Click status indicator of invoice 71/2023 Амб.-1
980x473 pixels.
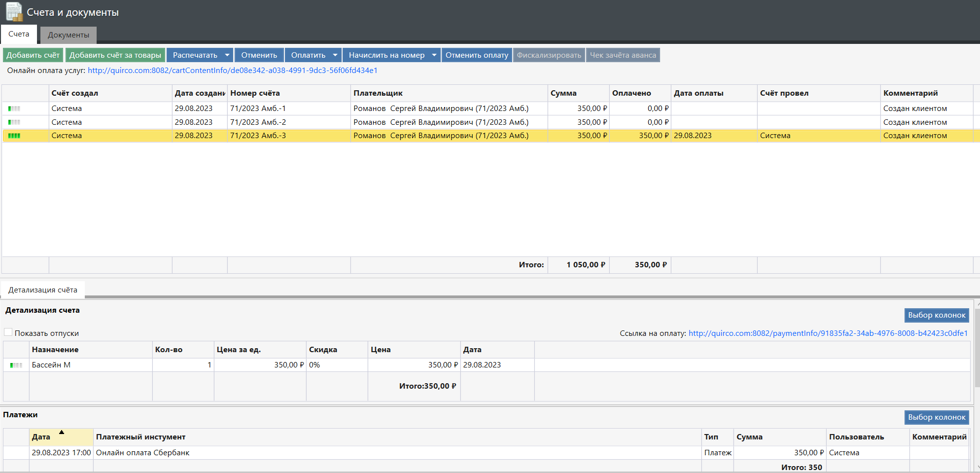pyautogui.click(x=14, y=109)
